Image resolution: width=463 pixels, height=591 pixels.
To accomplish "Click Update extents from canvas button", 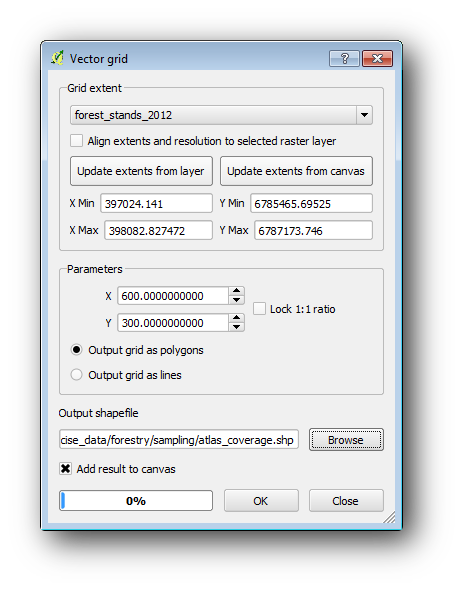I will (x=296, y=171).
